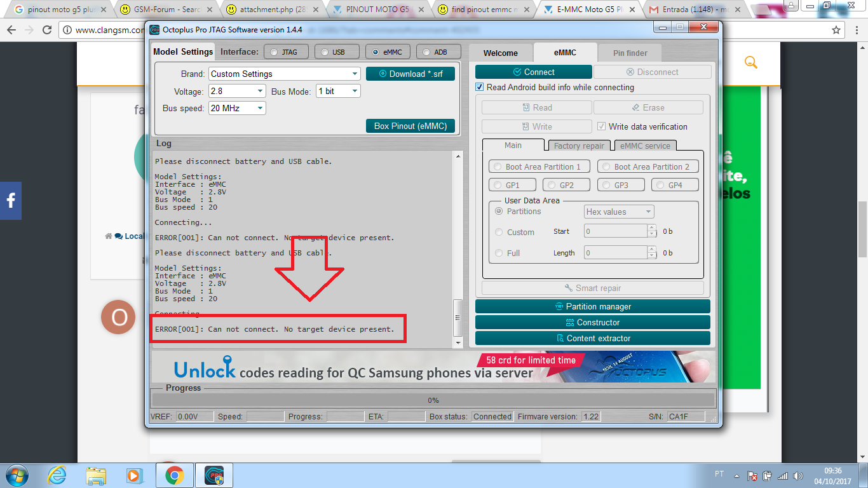Open the media player taskbar icon
Image resolution: width=868 pixels, height=488 pixels.
point(134,475)
